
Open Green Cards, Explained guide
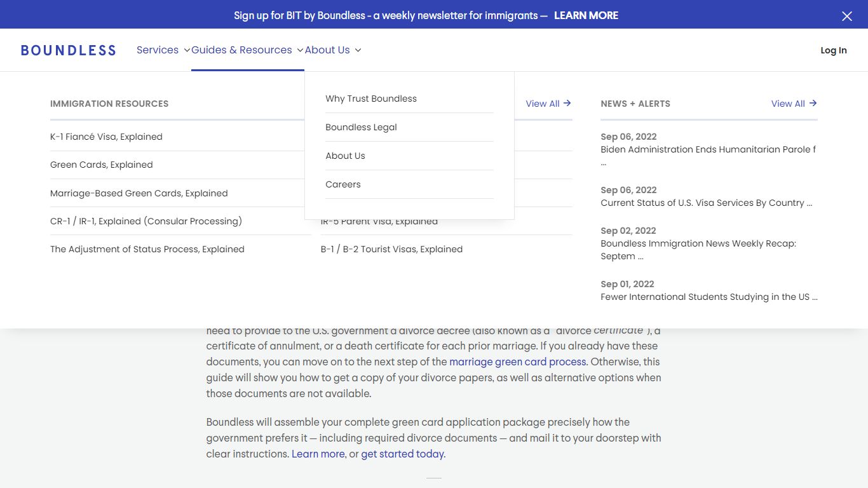point(102,165)
